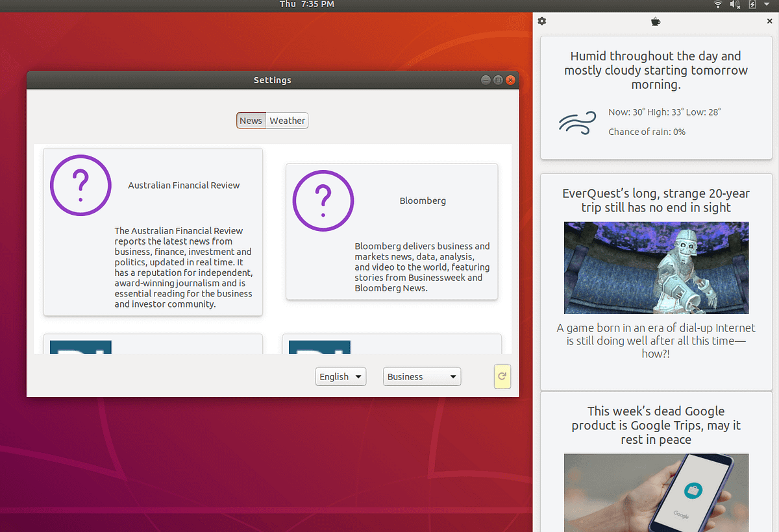Select the Bloomberg source card
This screenshot has width=779, height=532.
pyautogui.click(x=392, y=232)
